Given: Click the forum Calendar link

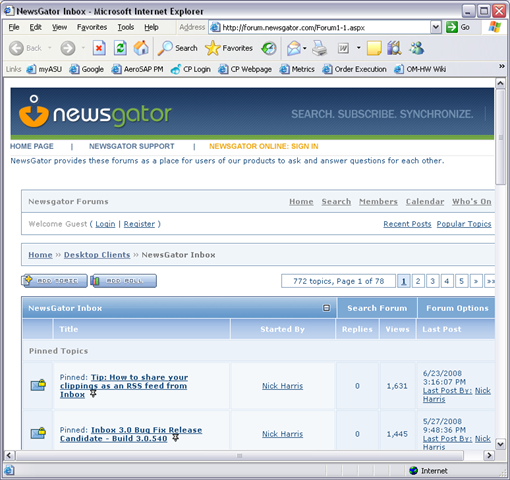Looking at the screenshot, I should tap(425, 202).
